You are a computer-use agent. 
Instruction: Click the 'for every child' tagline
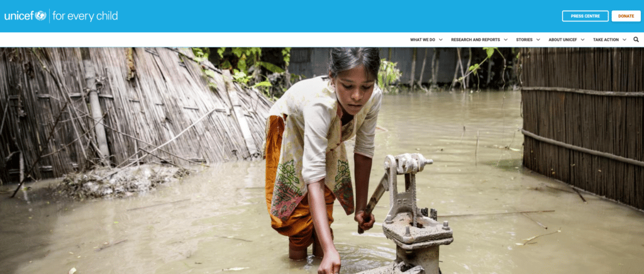[x=85, y=16]
